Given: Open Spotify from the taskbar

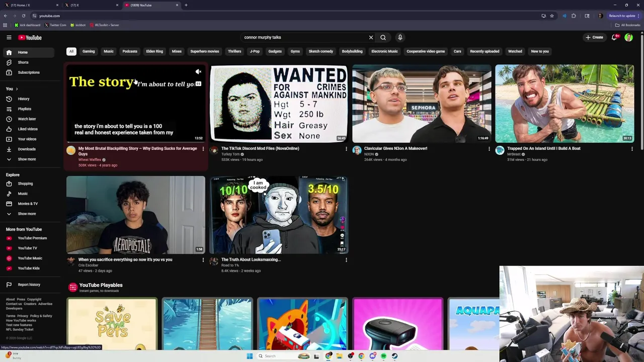Looking at the screenshot, I should coord(383,356).
